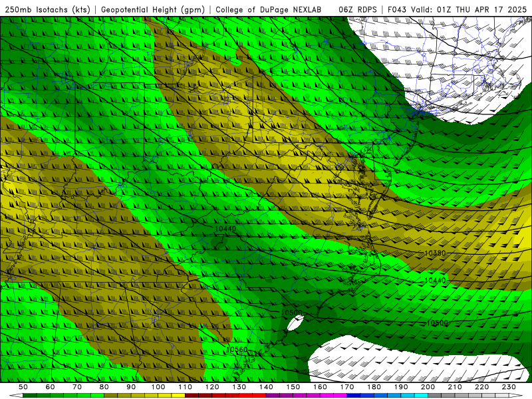Click the 90 value on the color scale
This screenshot has width=532, height=399.
coord(131,387)
